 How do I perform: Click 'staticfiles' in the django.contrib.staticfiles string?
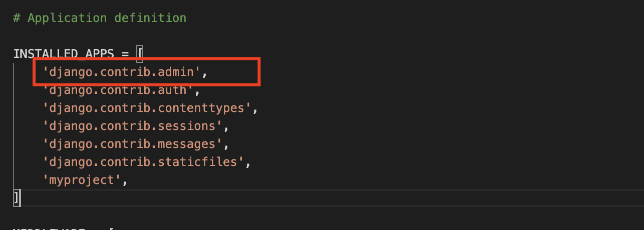(x=197, y=162)
